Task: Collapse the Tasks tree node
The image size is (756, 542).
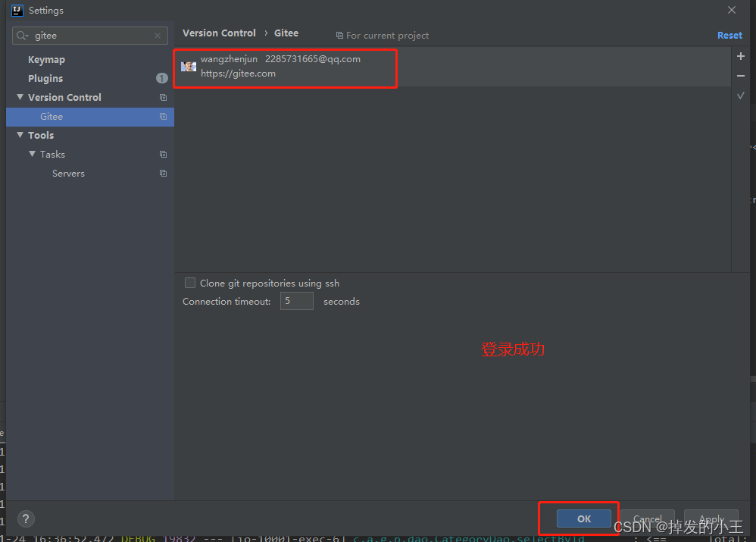Action: coord(33,154)
